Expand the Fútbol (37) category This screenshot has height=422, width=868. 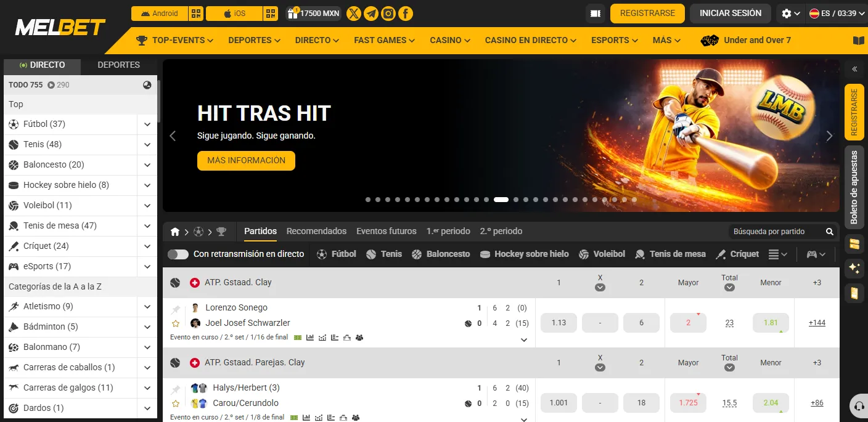tap(147, 124)
